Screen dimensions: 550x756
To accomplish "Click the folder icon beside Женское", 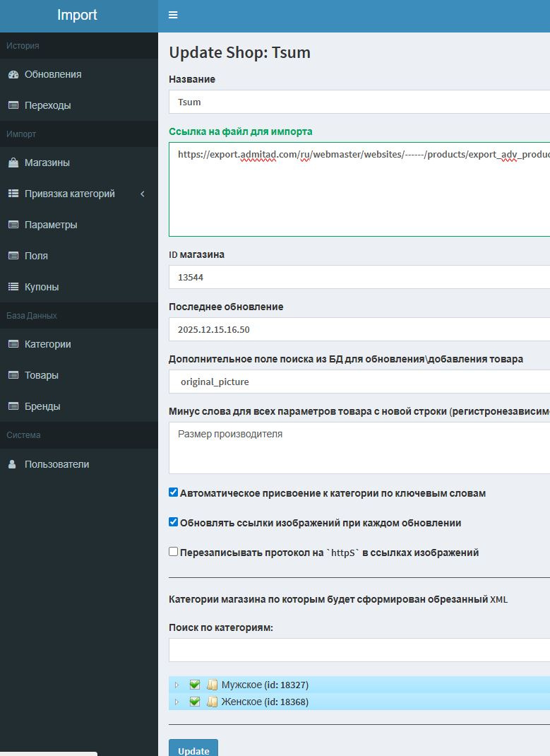I will (212, 702).
